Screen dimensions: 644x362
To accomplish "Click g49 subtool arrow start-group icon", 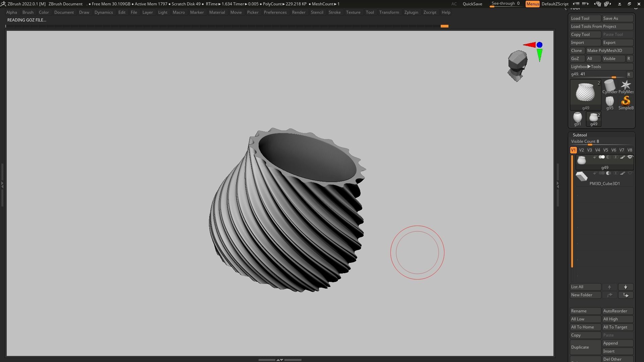I will coord(595,157).
